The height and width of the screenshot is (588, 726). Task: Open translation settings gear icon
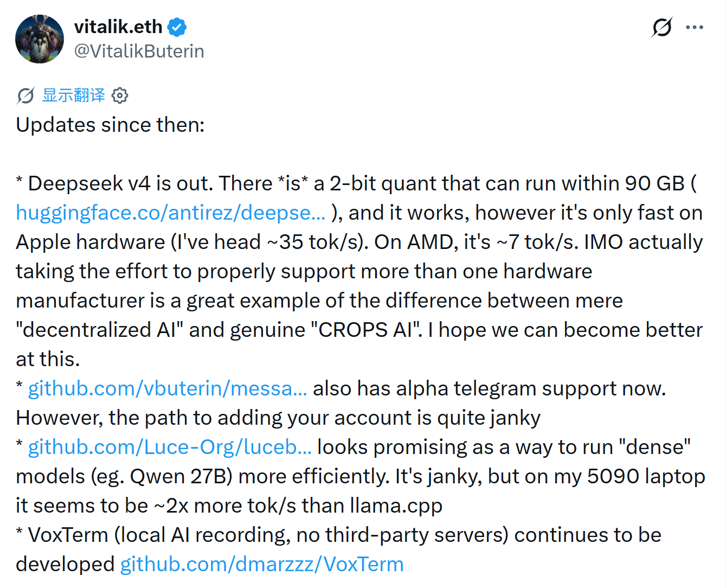click(120, 95)
